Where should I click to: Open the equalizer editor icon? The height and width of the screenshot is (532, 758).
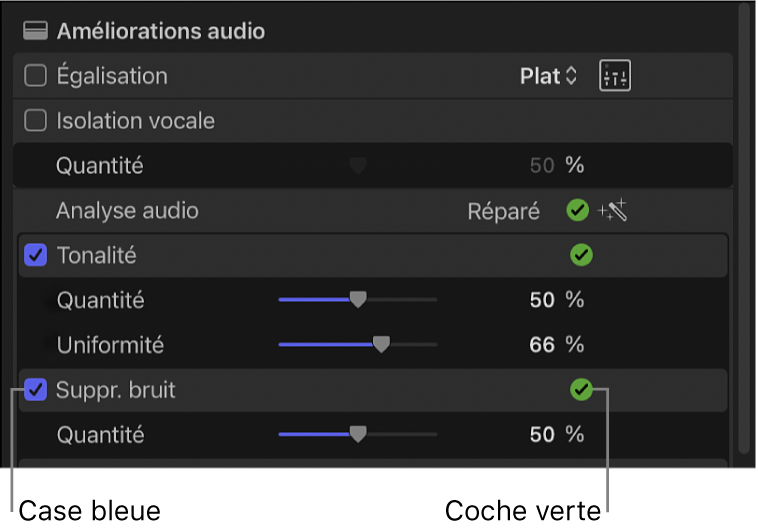(x=615, y=76)
